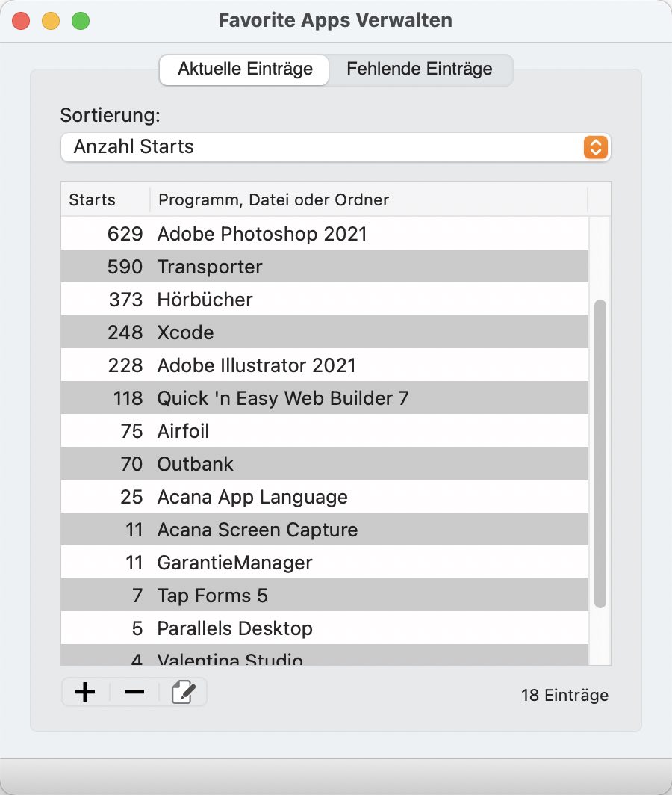Select the Xcode entry

324,332
